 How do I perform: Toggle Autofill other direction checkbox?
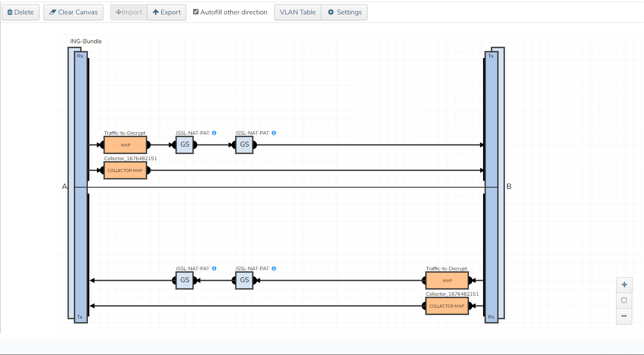pos(196,12)
